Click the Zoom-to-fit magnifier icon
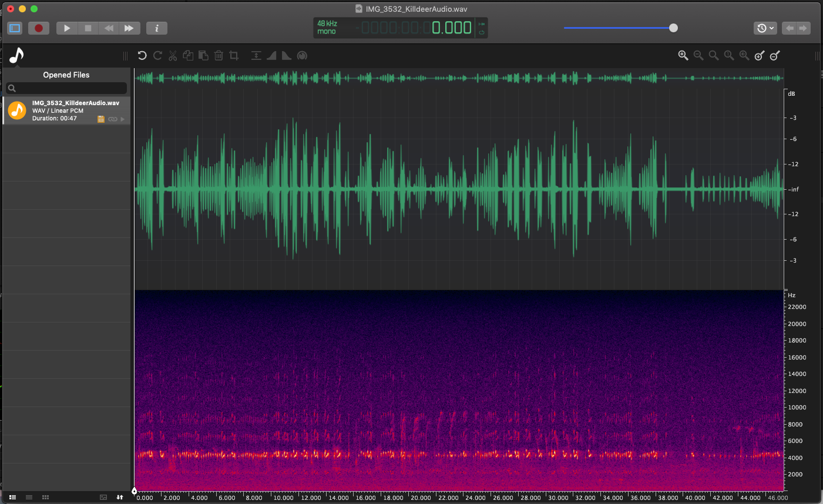This screenshot has height=504, width=823. (713, 55)
